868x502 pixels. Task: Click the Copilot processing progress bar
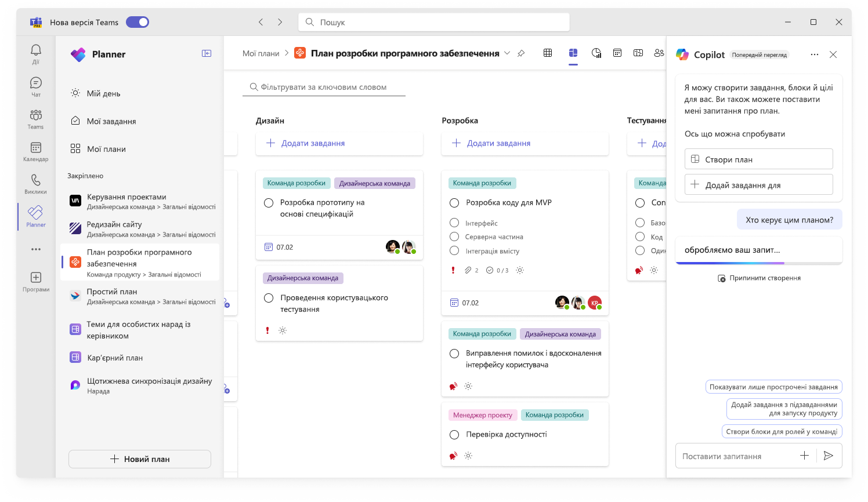tap(759, 263)
